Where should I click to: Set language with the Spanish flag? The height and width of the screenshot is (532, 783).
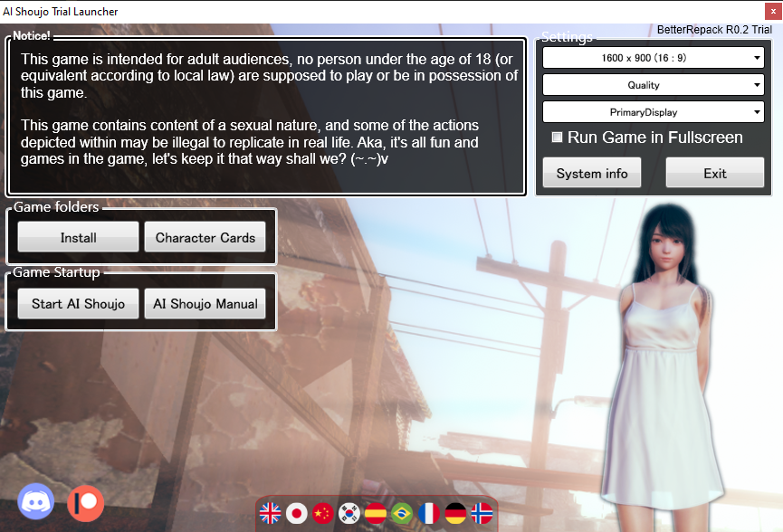coord(376,513)
